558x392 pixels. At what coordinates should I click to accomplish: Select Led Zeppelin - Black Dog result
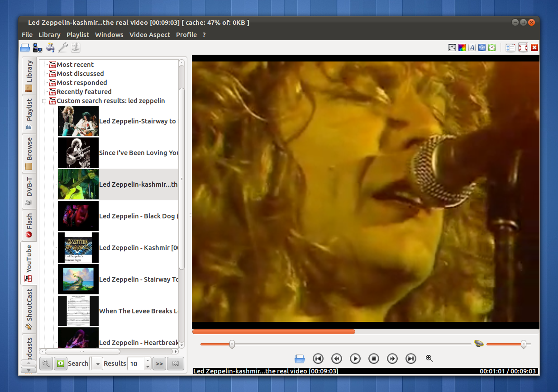pos(118,216)
